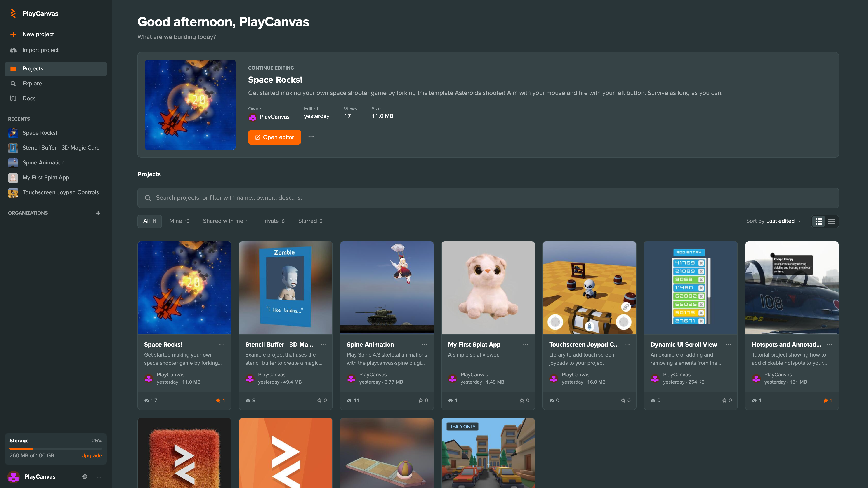Click the Upgrade storage link
Viewport: 868px width, 488px height.
click(x=91, y=455)
